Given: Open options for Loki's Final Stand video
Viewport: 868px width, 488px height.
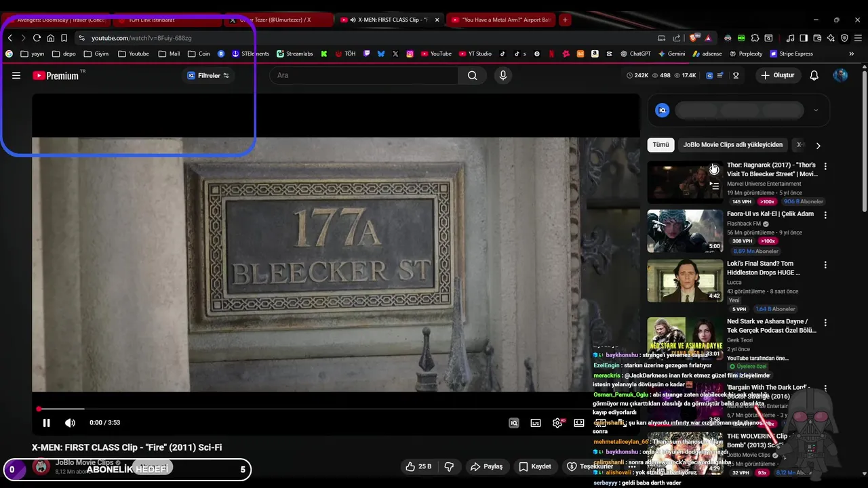Looking at the screenshot, I should pyautogui.click(x=825, y=264).
